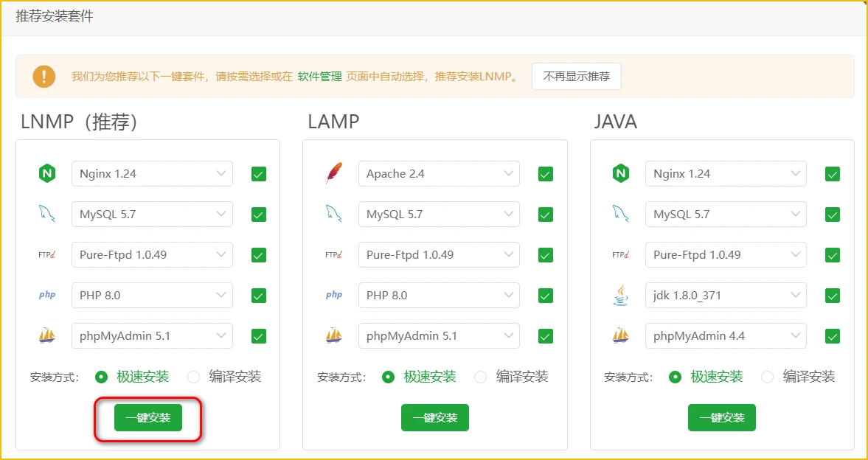This screenshot has height=460, width=868.
Task: Uncheck jdk 1.8.0_371 checkbox
Action: [833, 296]
